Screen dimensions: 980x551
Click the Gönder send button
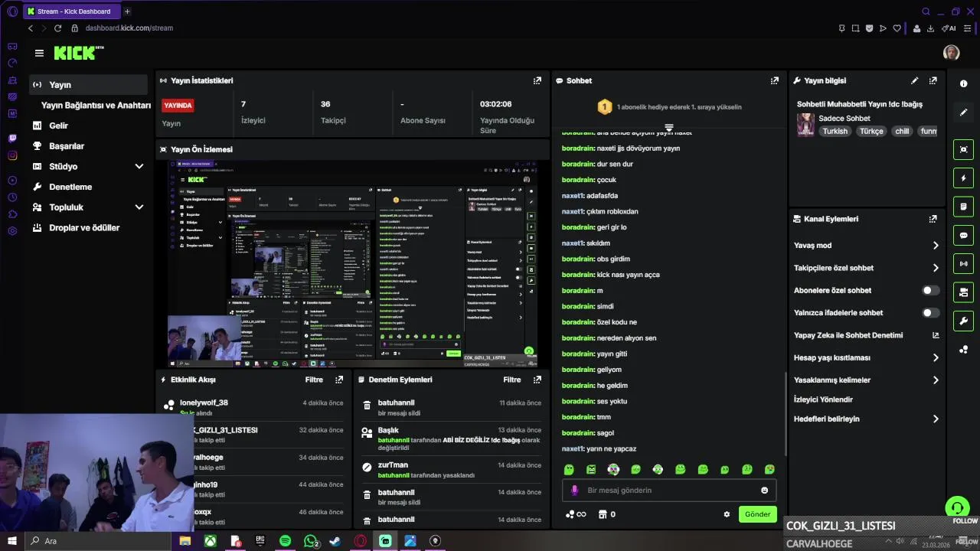click(757, 514)
